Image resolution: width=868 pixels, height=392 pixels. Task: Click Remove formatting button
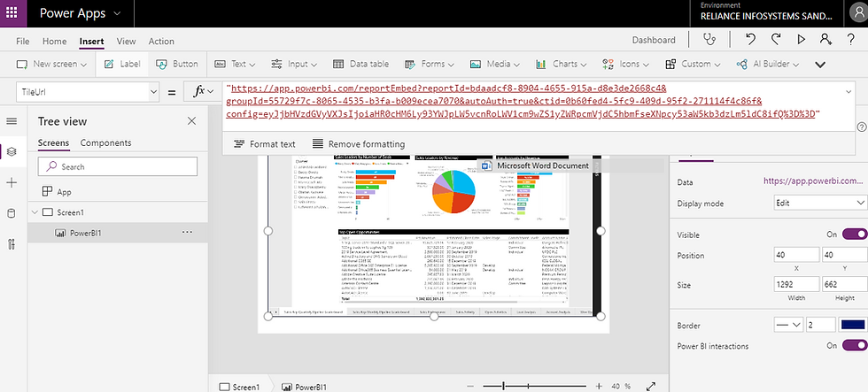359,143
